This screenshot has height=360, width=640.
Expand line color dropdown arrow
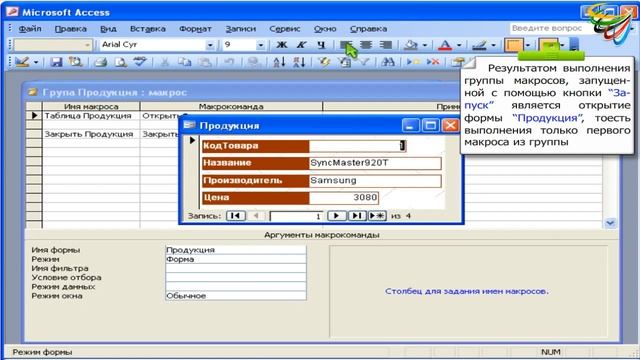(x=493, y=45)
